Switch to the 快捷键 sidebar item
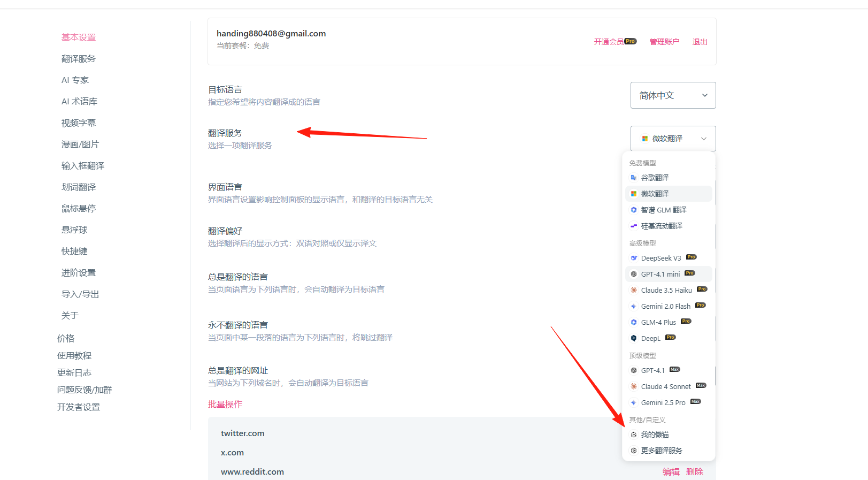 coord(74,252)
